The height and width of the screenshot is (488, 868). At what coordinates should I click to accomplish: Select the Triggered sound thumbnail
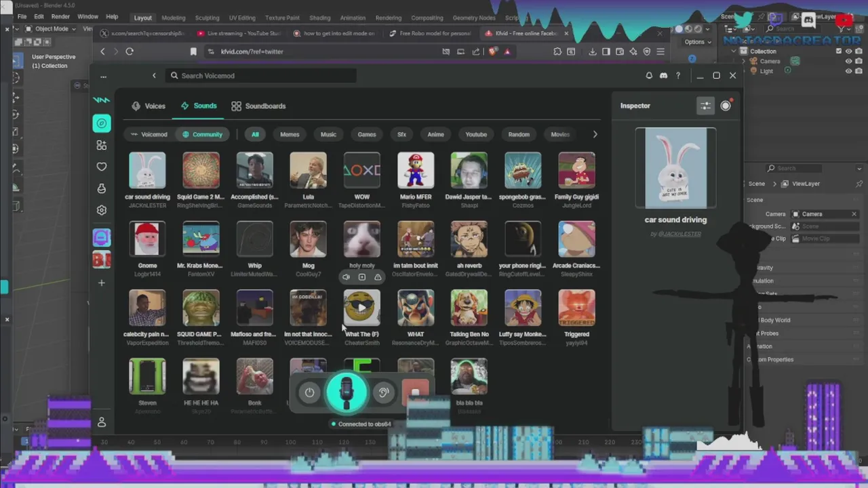click(x=576, y=308)
